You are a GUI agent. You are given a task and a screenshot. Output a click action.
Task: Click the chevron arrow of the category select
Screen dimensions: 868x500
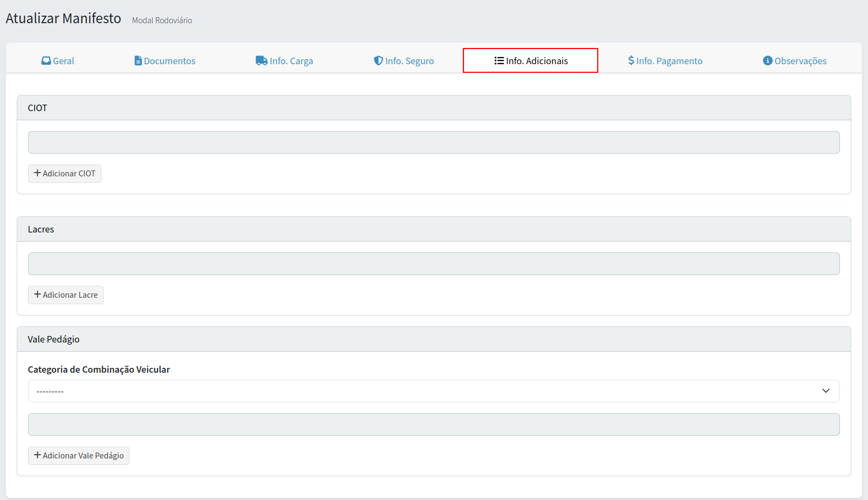pos(825,391)
